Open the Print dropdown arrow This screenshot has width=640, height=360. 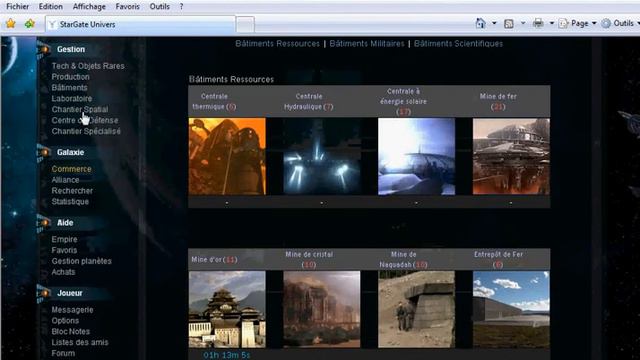click(x=551, y=23)
